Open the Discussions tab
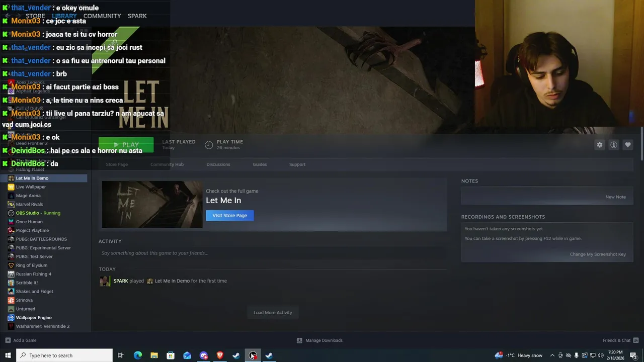Image resolution: width=644 pixels, height=362 pixels. (x=218, y=164)
